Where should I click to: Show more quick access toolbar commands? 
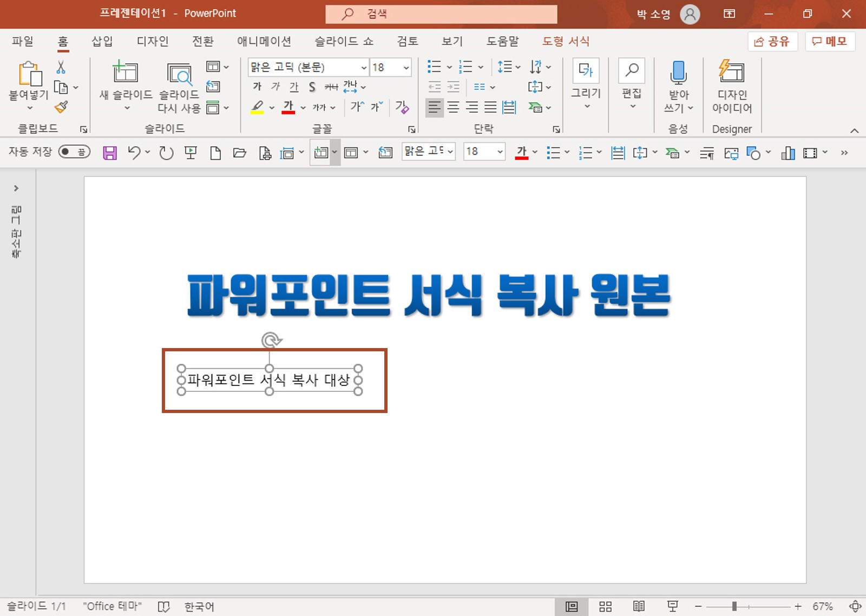tap(844, 153)
